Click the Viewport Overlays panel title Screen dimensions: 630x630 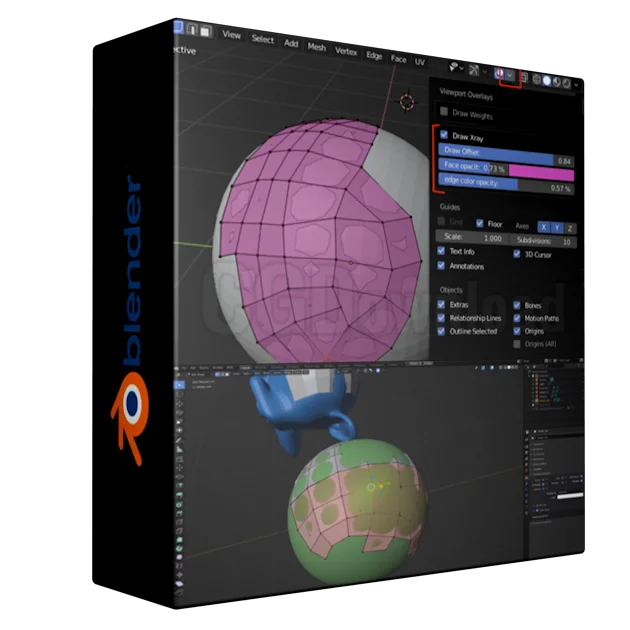point(466,94)
